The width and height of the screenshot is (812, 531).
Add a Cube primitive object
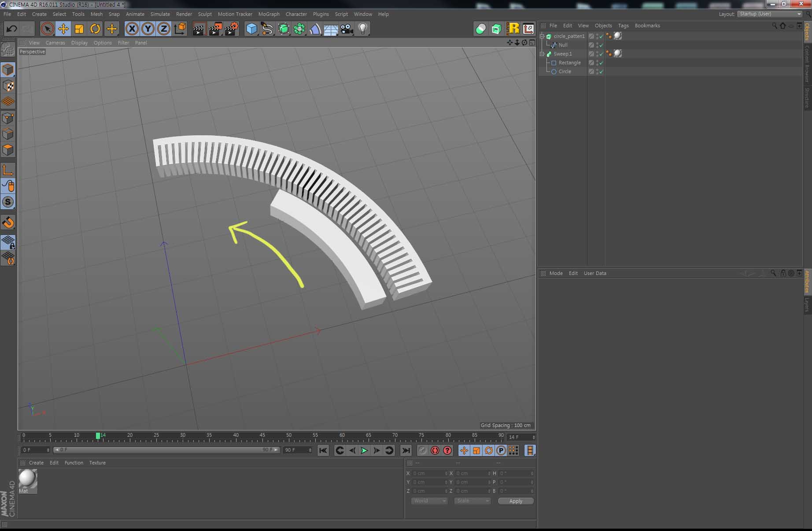tap(251, 29)
